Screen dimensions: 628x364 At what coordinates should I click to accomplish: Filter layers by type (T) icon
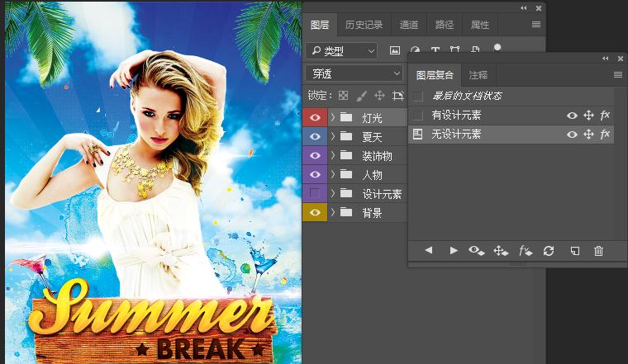pyautogui.click(x=435, y=50)
